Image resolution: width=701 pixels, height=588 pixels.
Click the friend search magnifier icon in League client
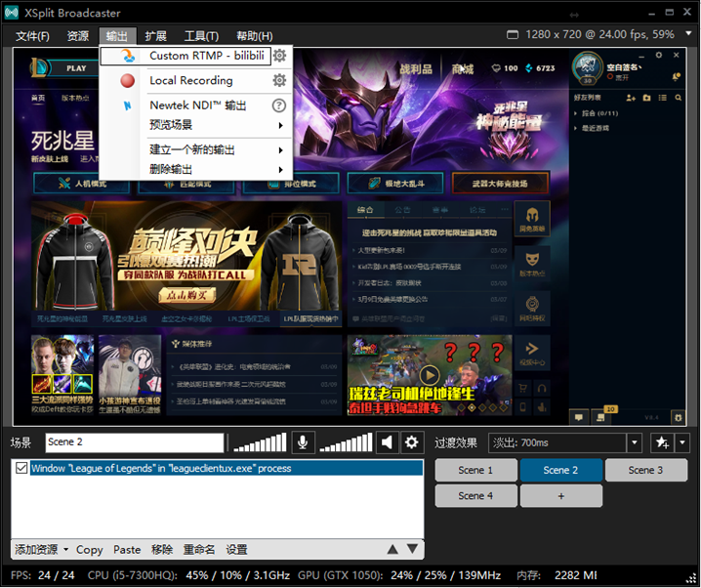pos(679,98)
